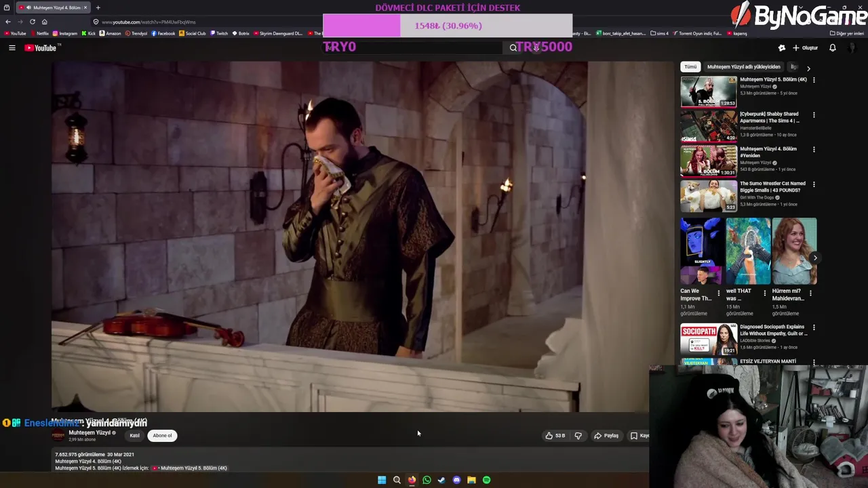Open the sims 4 bookmarks folder
Image resolution: width=868 pixels, height=488 pixels.
pos(659,33)
